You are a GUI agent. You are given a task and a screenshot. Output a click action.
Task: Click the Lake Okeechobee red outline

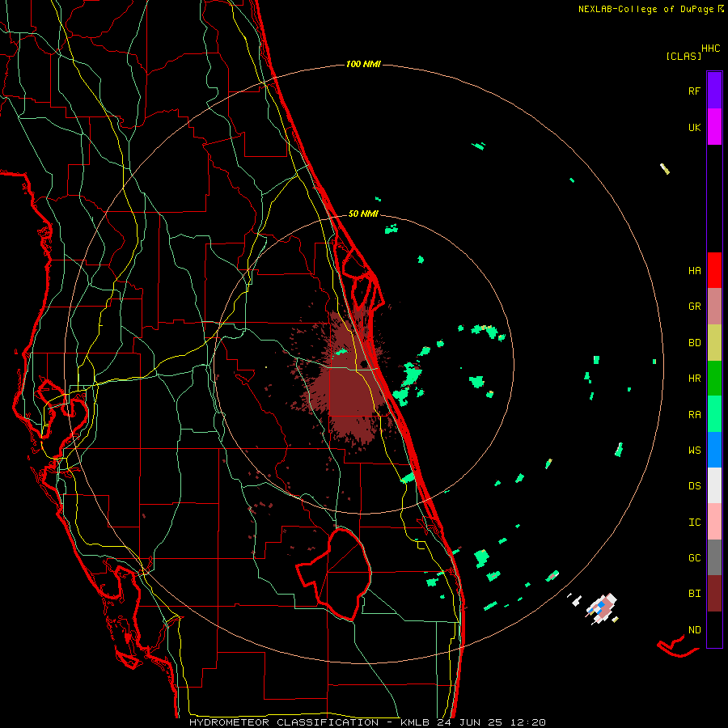[334, 574]
